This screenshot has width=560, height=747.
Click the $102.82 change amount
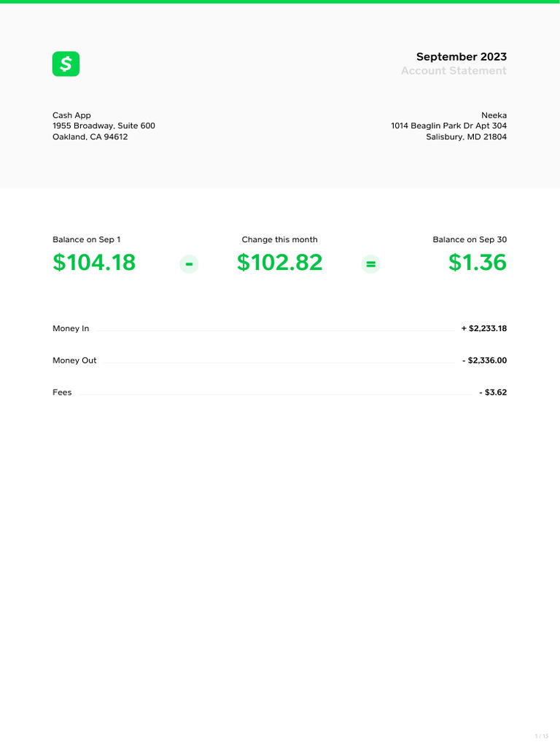point(279,263)
